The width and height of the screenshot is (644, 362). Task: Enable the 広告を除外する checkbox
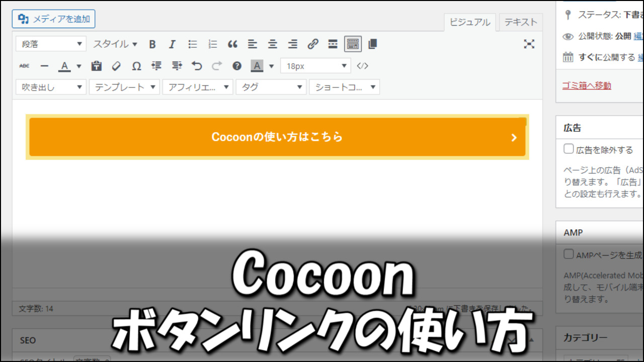(568, 148)
